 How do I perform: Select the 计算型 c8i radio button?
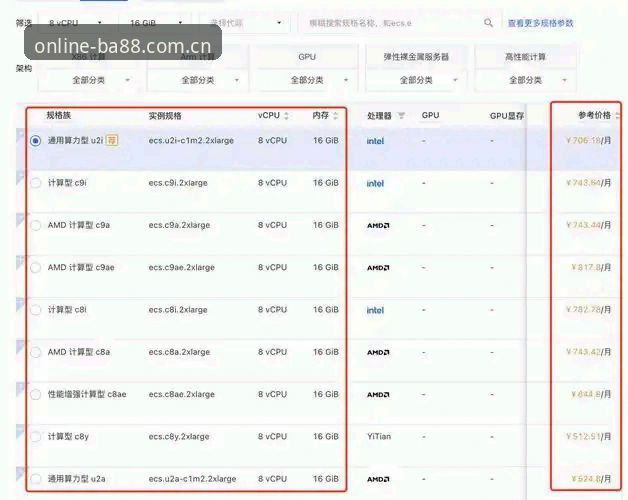[x=36, y=310]
